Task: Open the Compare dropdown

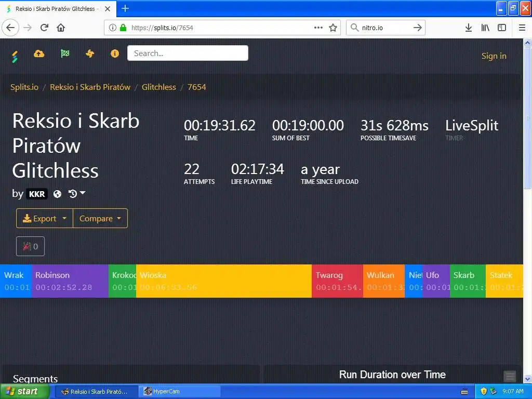Action: tap(100, 218)
